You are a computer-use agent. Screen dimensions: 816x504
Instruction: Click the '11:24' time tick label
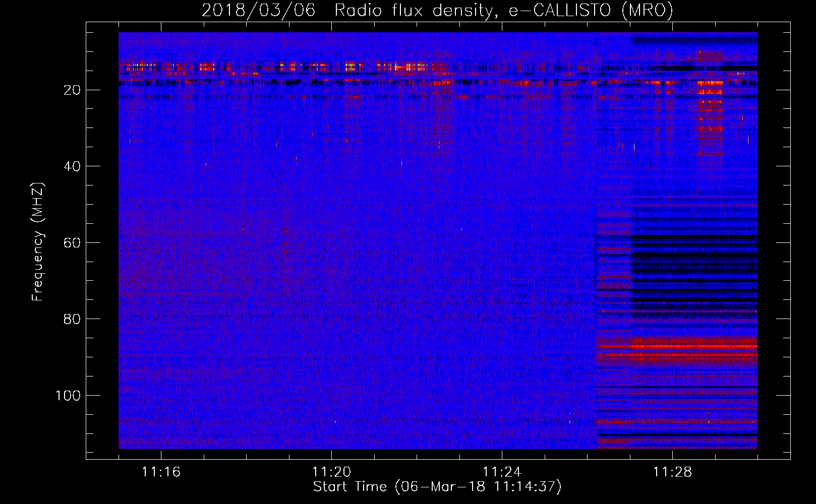(x=502, y=472)
